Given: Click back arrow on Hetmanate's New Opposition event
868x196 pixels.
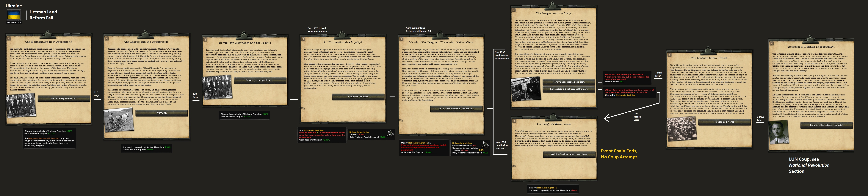Looking at the screenshot, I should [9, 39].
